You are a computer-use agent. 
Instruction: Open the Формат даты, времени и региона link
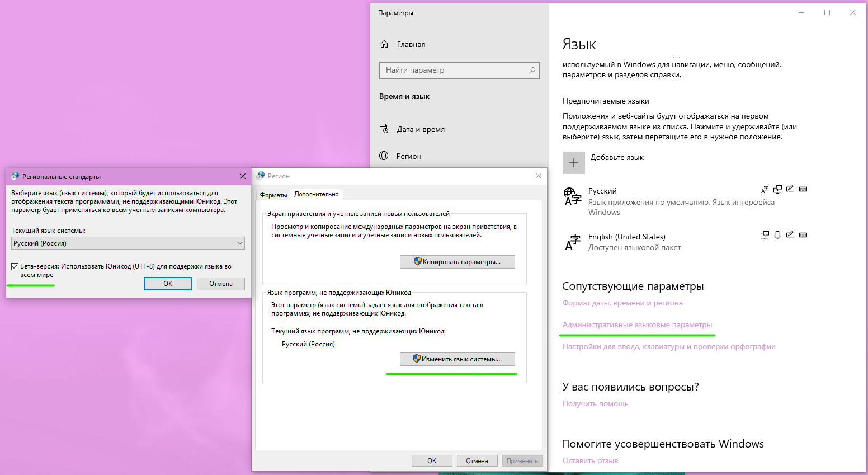click(622, 303)
